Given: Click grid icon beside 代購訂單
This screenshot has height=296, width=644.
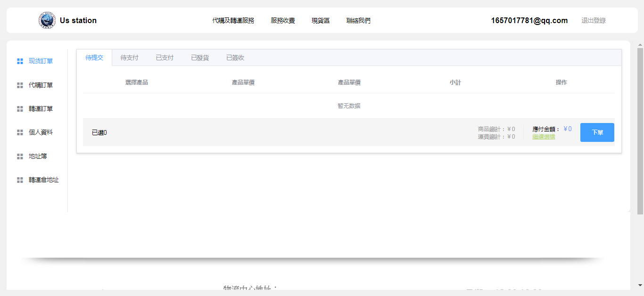Looking at the screenshot, I should tap(20, 85).
